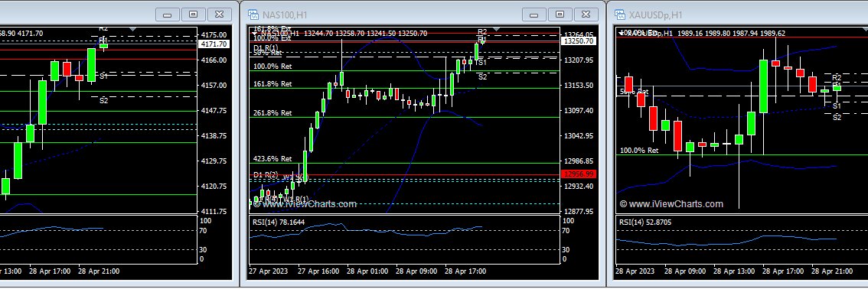868x289 pixels.
Task: Minimize the leftmost chart window
Action: (167, 15)
